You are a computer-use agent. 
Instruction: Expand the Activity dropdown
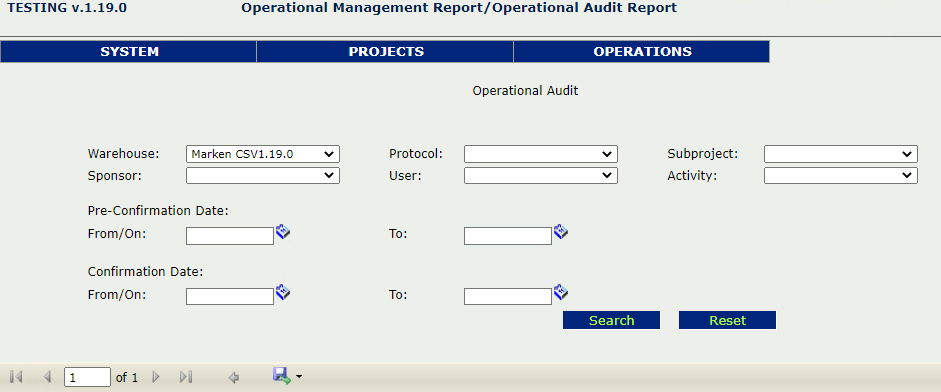(x=841, y=175)
